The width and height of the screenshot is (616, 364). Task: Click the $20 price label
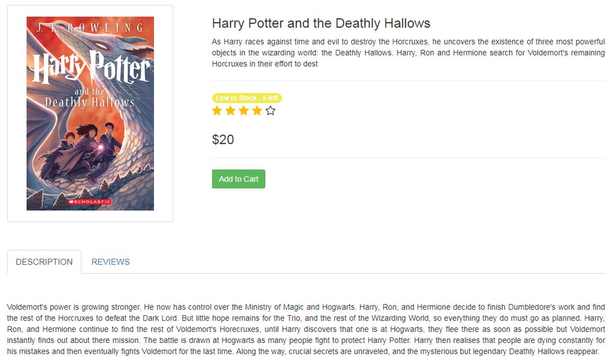pyautogui.click(x=223, y=140)
